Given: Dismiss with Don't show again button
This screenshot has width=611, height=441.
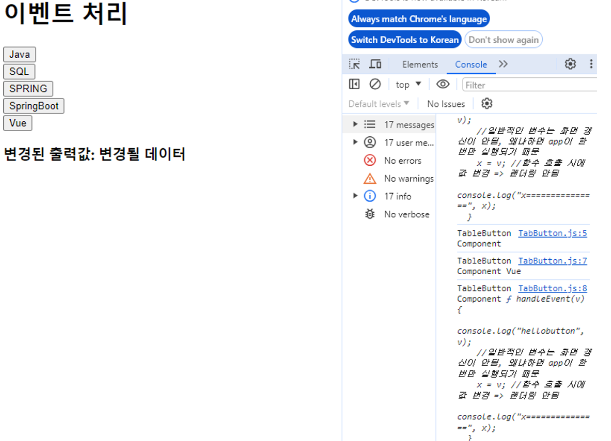Looking at the screenshot, I should coord(503,40).
